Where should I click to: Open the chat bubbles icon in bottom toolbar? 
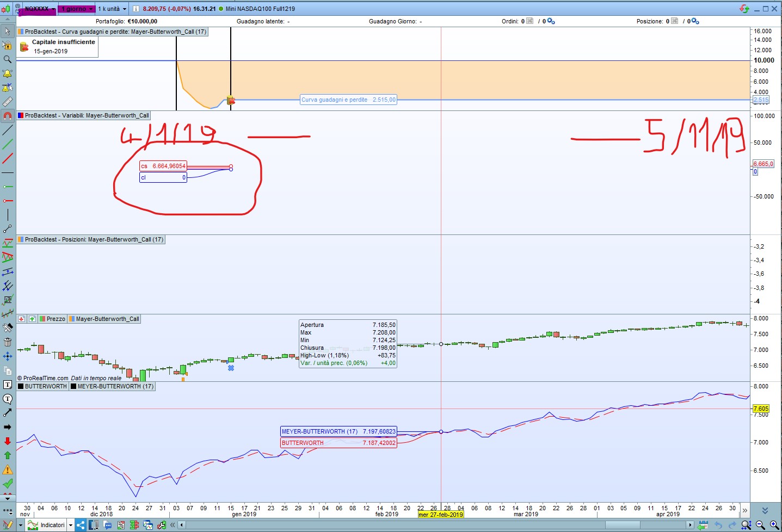click(107, 525)
